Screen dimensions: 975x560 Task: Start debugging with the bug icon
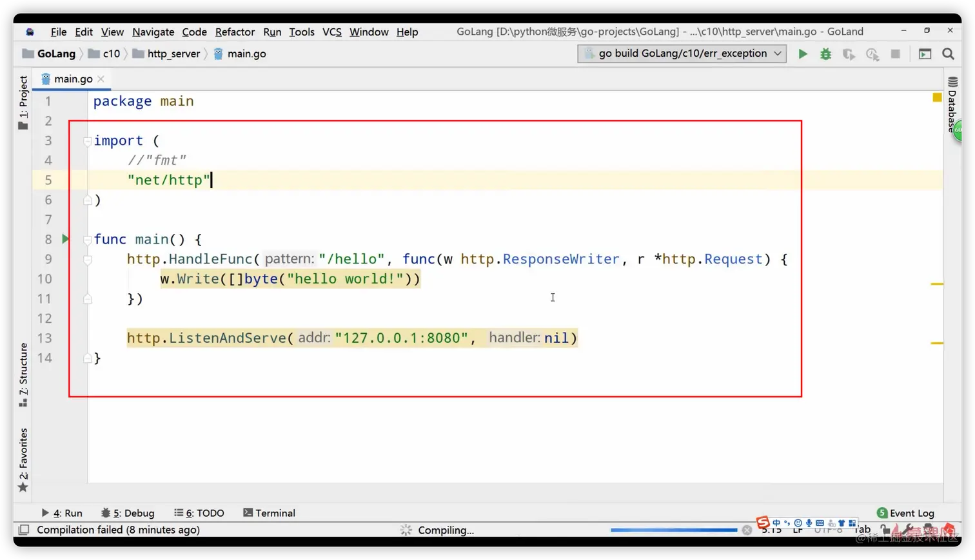tap(826, 54)
